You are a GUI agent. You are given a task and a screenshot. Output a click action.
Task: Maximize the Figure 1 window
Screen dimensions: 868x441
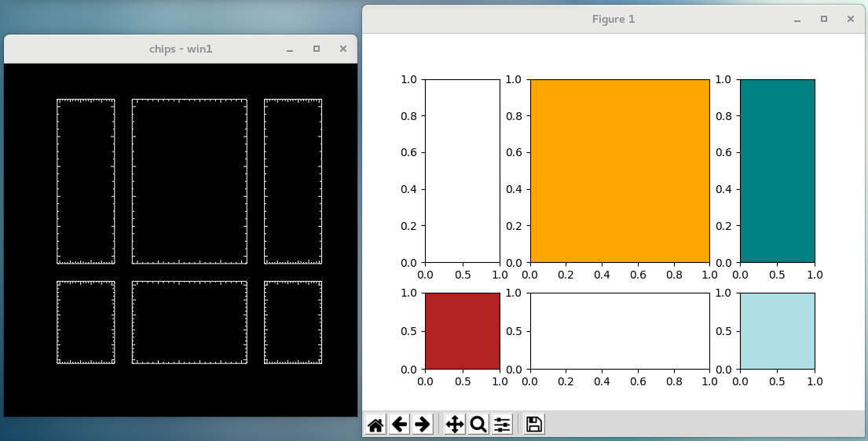pos(824,20)
